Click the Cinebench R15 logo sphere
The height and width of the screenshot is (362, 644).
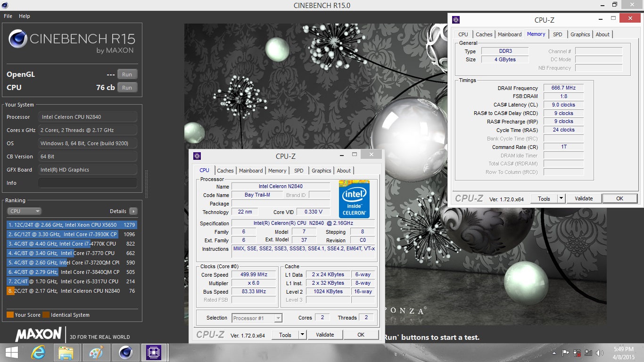click(18, 39)
